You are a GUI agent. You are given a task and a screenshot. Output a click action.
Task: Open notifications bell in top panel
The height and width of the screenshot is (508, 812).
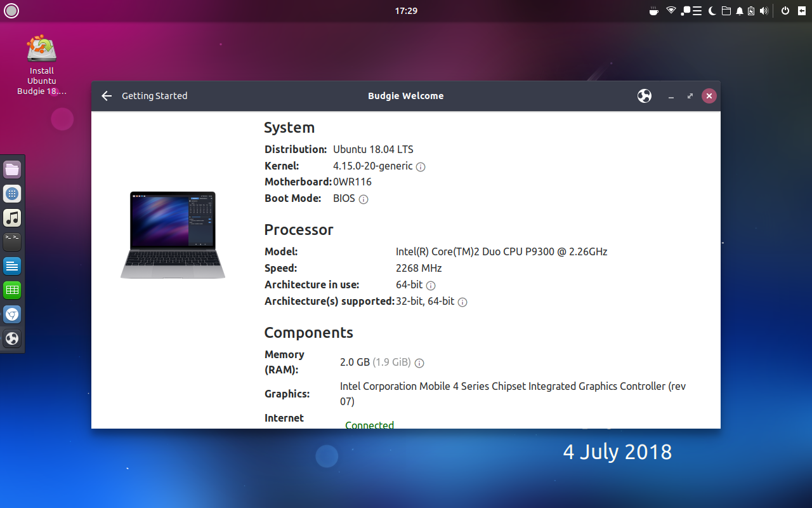(739, 11)
